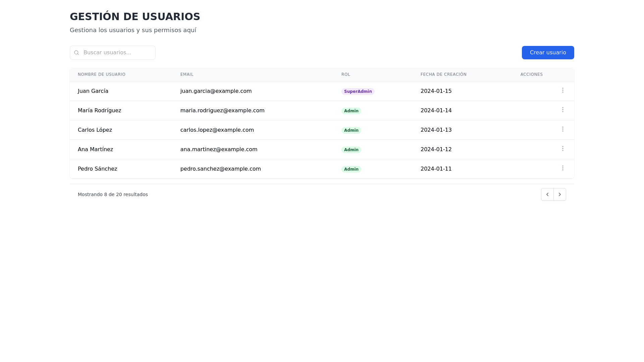Click the search magnifier icon

[76, 53]
